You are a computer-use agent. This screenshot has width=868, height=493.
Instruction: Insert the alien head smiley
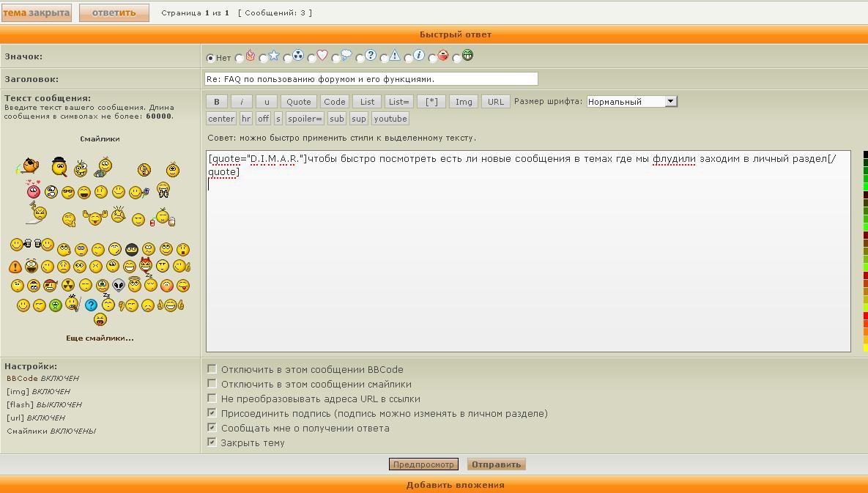[x=119, y=286]
